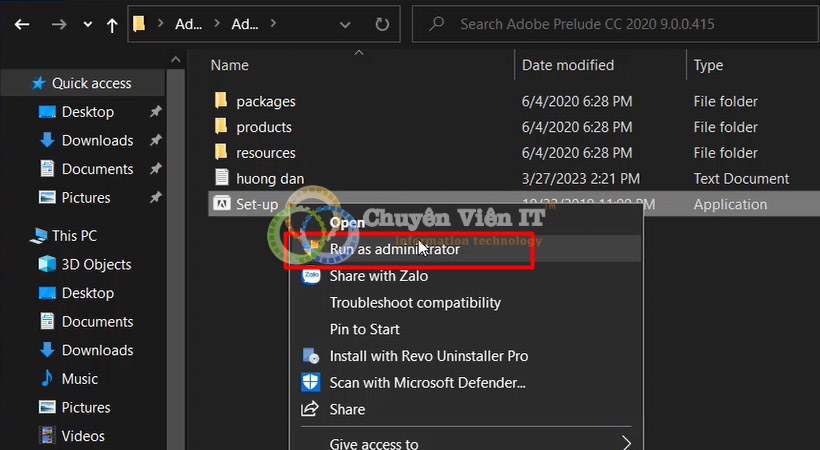Click Install with Revo Uninstaller Pro
Viewport: 820px width, 450px height.
pyautogui.click(x=428, y=356)
